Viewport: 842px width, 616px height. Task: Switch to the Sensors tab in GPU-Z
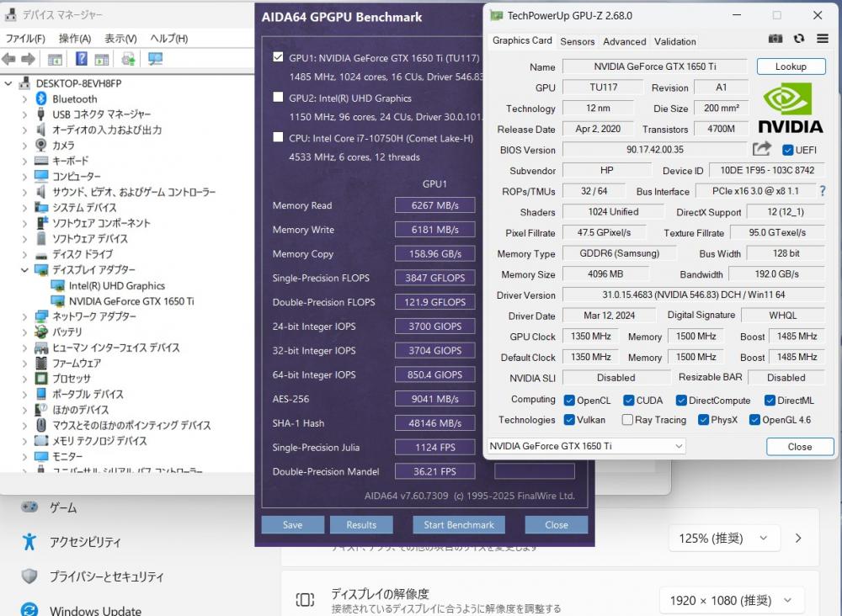tap(578, 41)
